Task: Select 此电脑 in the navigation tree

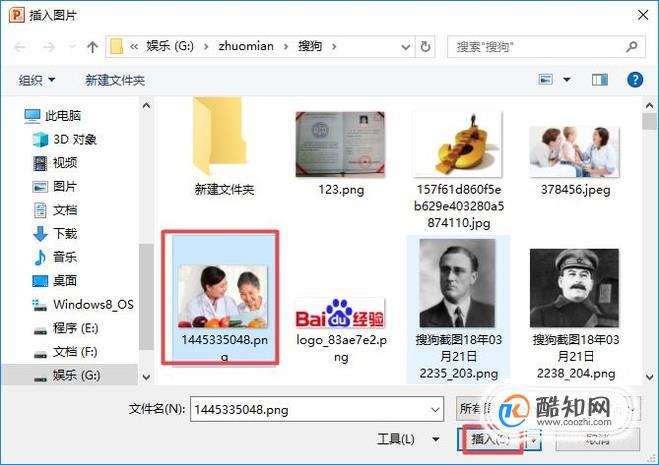Action: click(x=53, y=116)
